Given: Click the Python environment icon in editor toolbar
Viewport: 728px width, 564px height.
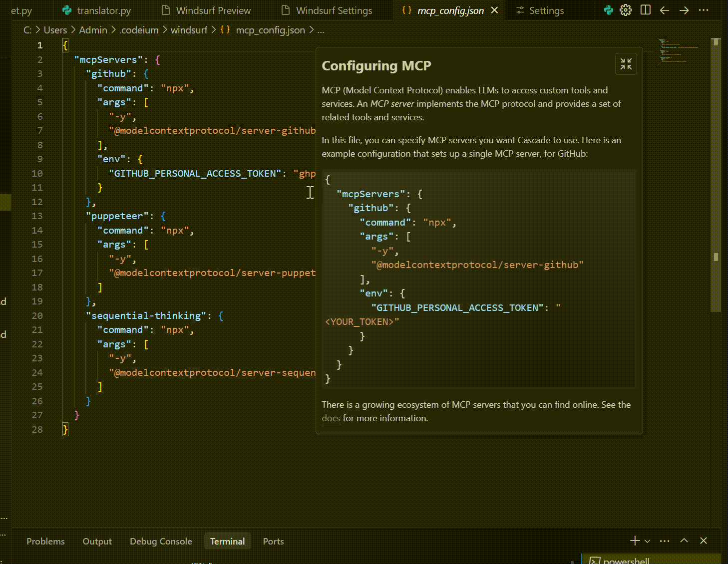Looking at the screenshot, I should coord(608,10).
